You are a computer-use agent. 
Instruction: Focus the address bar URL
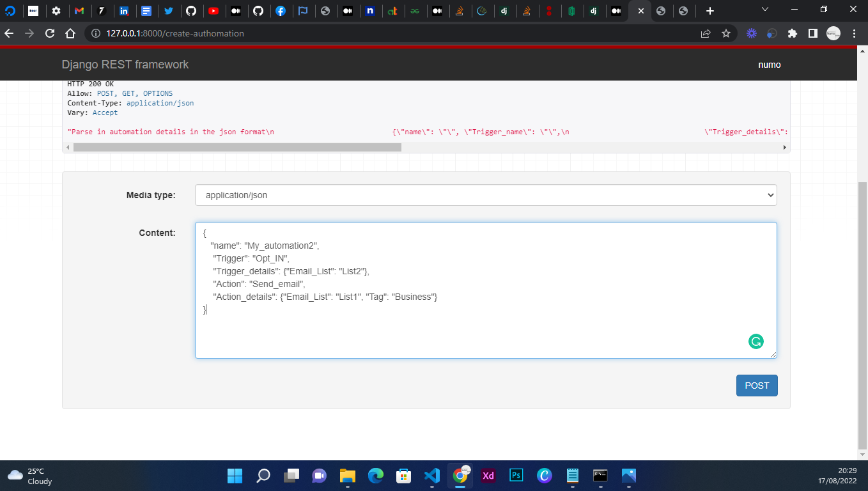[x=175, y=33]
